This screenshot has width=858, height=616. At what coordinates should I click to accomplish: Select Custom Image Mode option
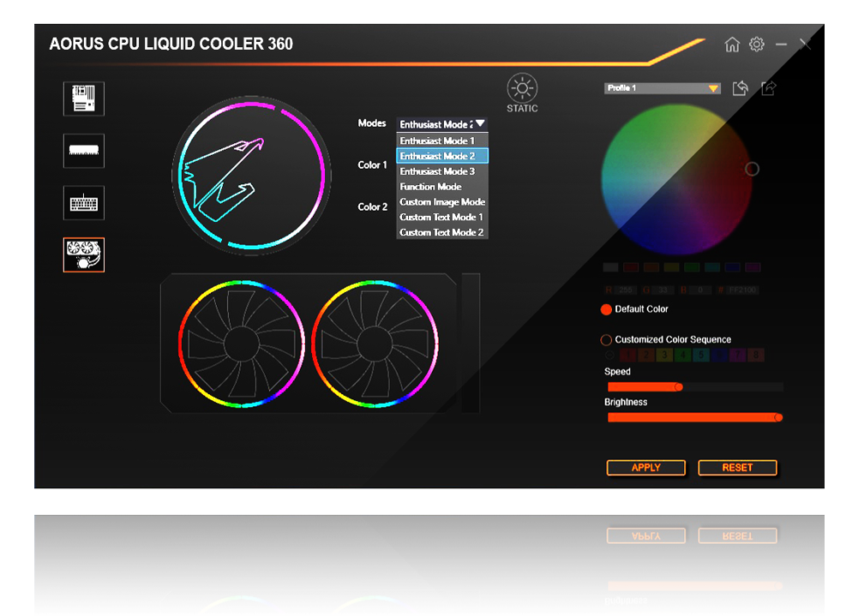click(x=441, y=202)
